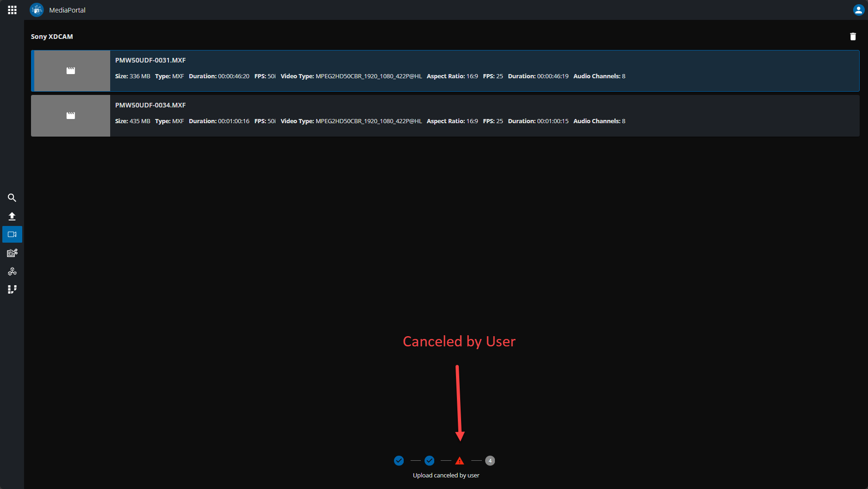This screenshot has width=868, height=489.
Task: Click the MediaPortal title text
Action: (x=67, y=10)
